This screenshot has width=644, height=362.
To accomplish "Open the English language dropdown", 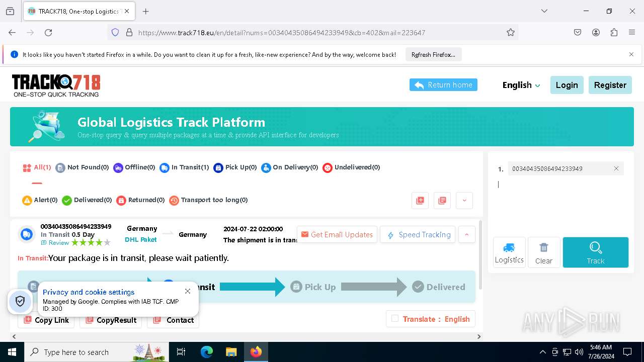I will point(521,85).
